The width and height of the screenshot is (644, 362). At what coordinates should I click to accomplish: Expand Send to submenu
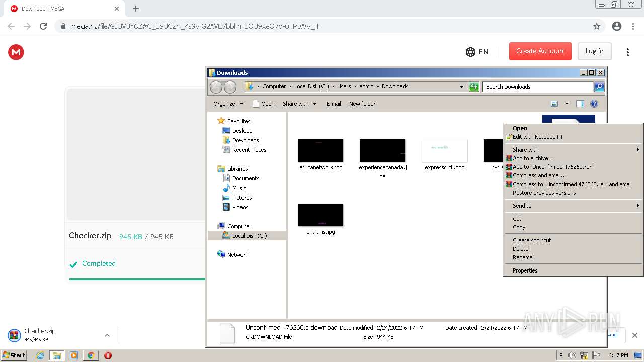click(x=574, y=206)
